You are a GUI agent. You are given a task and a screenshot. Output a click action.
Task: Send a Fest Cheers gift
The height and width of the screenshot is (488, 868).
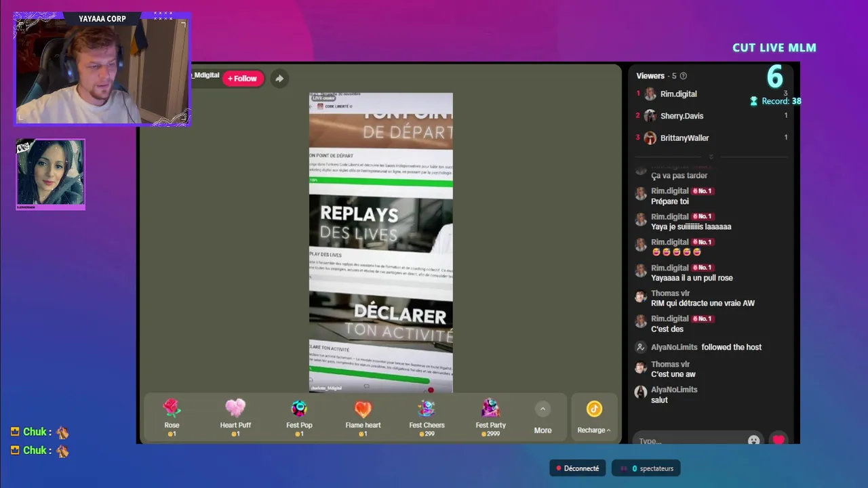427,417
